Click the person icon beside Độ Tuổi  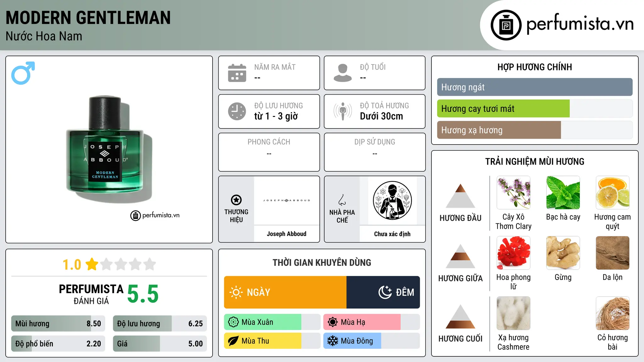[343, 73]
